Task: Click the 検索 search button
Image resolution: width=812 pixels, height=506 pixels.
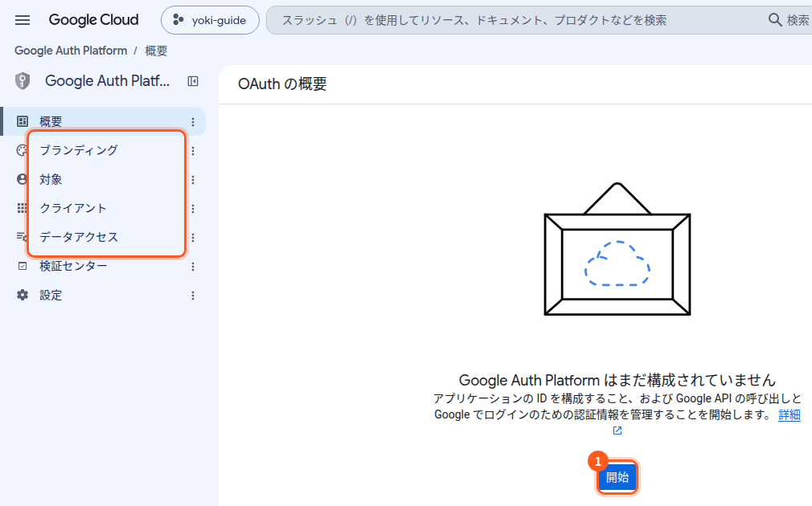Action: point(789,20)
